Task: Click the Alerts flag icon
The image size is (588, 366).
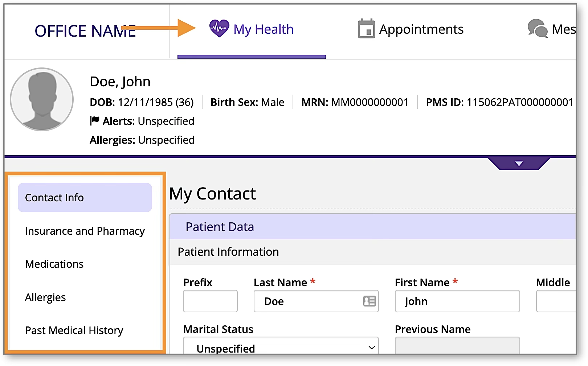Action: pos(95,120)
